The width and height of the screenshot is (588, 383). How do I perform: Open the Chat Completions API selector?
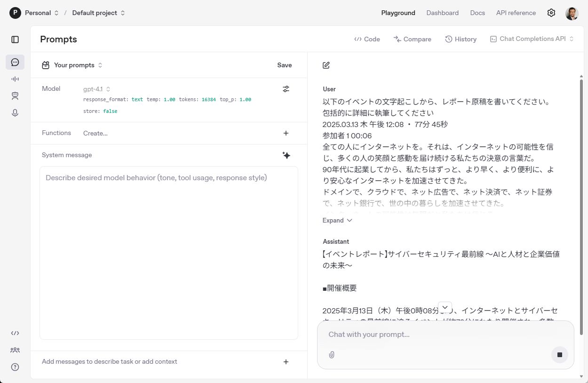coord(532,39)
